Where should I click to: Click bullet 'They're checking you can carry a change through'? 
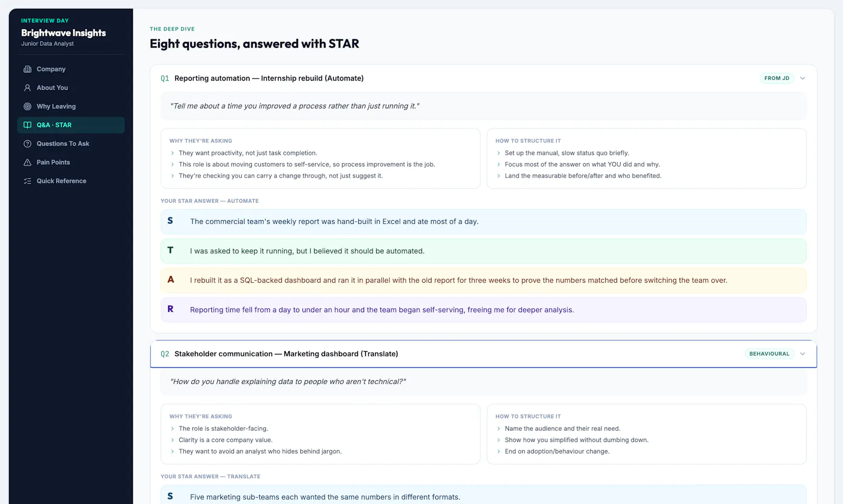point(281,176)
